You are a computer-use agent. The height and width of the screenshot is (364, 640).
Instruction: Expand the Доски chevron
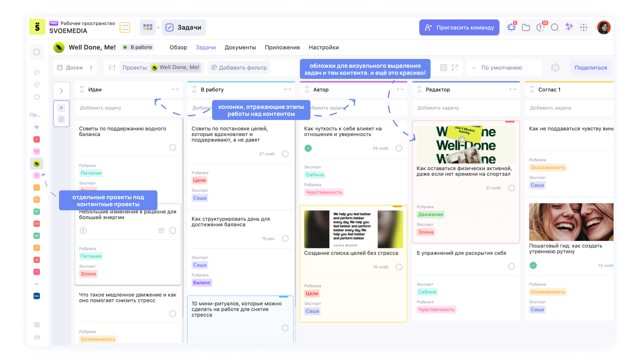91,67
